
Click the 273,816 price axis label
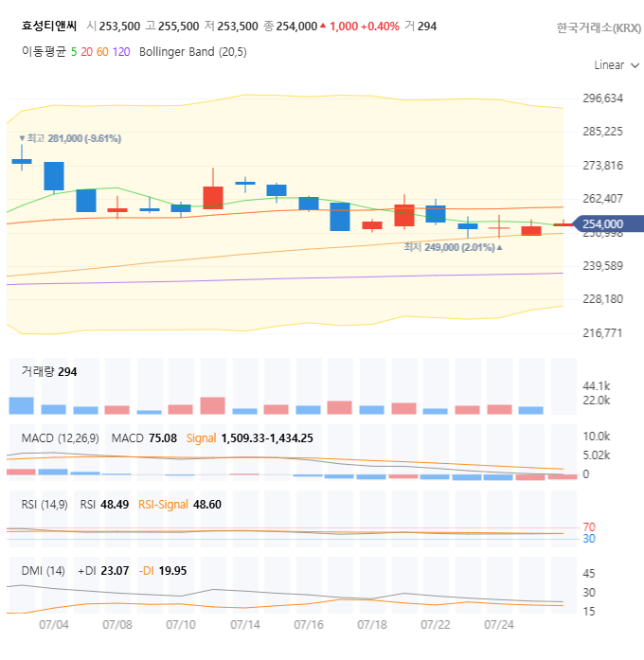[x=602, y=166]
